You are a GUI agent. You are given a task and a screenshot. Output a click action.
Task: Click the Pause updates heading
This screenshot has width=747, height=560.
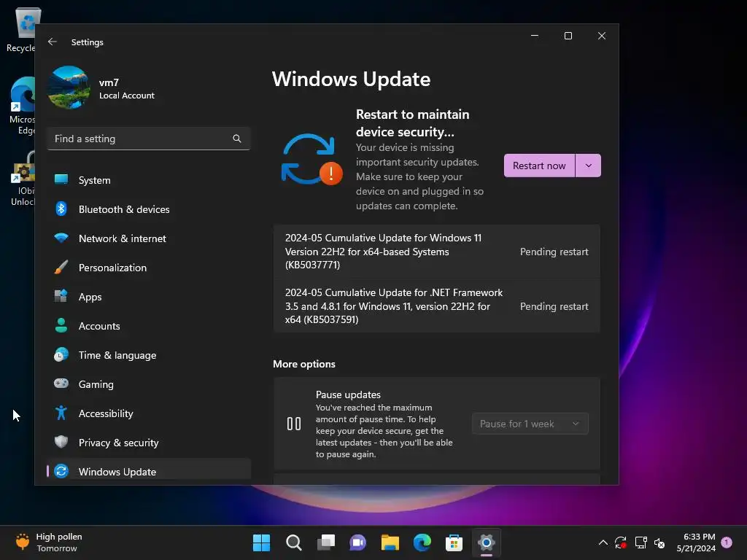[348, 394]
